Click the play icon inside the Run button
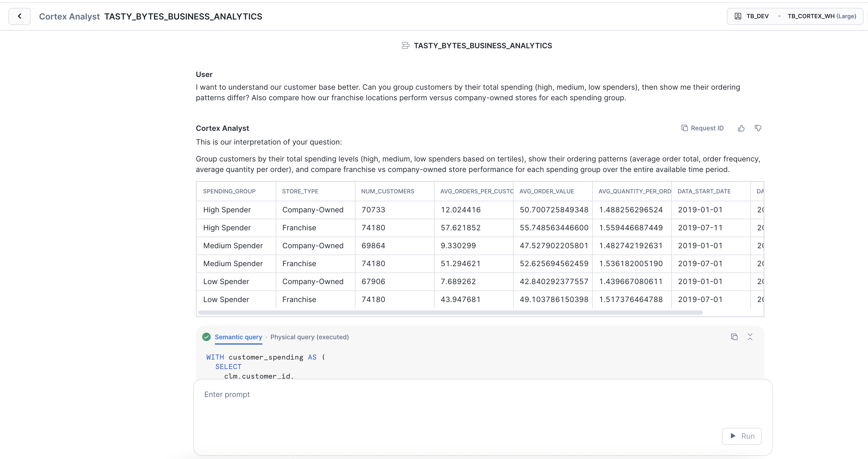Viewport: 868px width, 459px height. click(733, 436)
